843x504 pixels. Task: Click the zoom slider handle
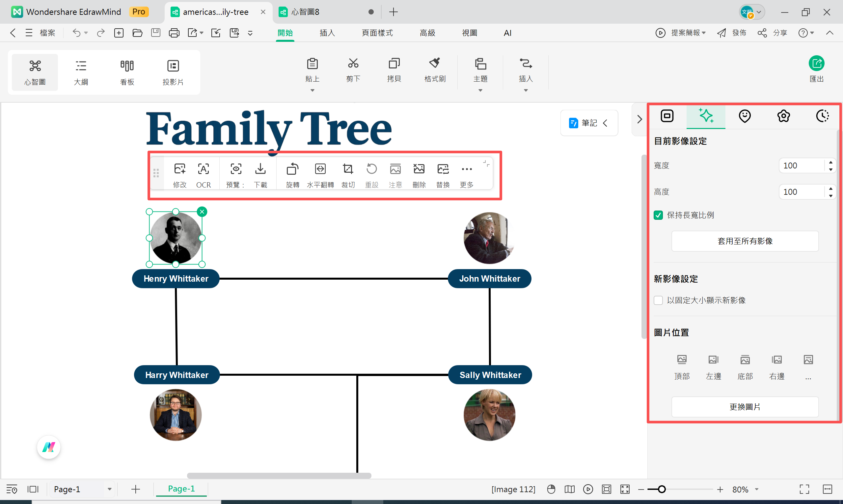(662, 489)
